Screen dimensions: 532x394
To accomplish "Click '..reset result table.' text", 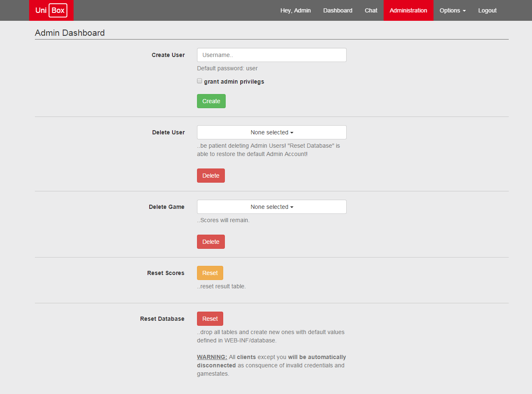I will pos(222,286).
